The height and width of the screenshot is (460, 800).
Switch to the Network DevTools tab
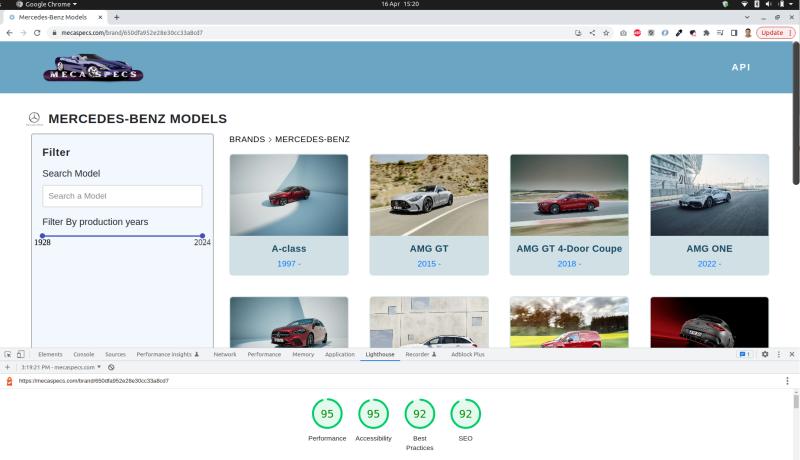coord(225,354)
